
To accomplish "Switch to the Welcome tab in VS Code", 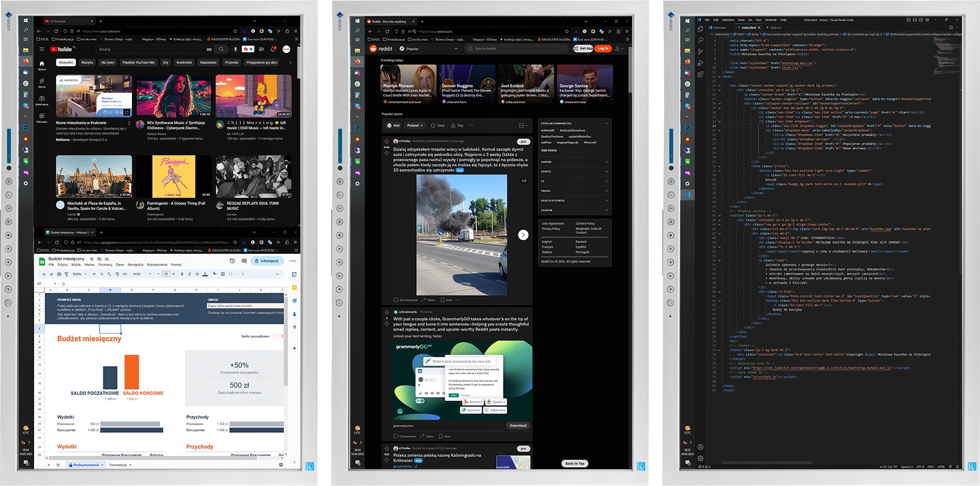I will click(720, 27).
